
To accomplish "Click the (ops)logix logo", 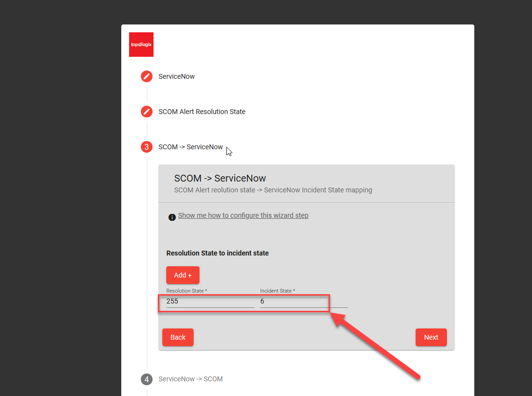I will click(x=141, y=44).
